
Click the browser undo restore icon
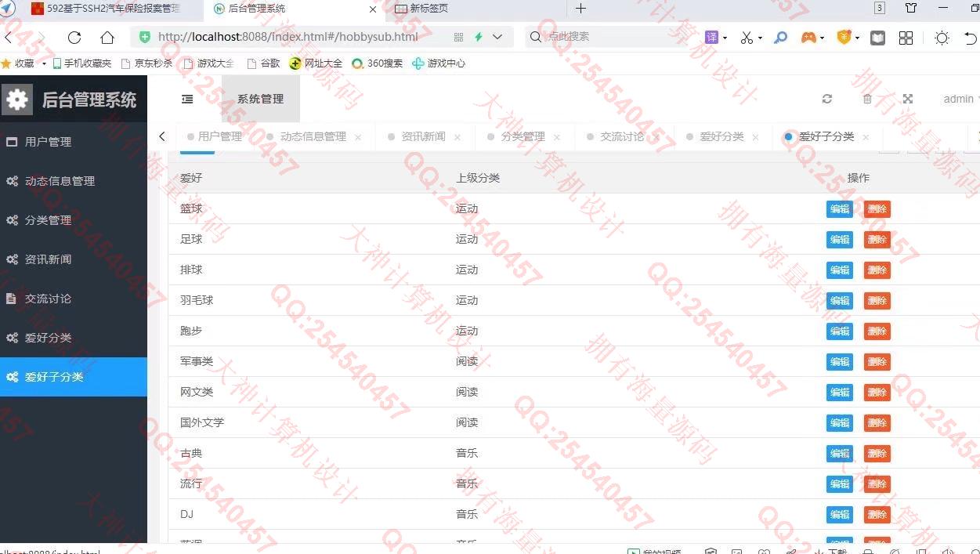coord(971,37)
